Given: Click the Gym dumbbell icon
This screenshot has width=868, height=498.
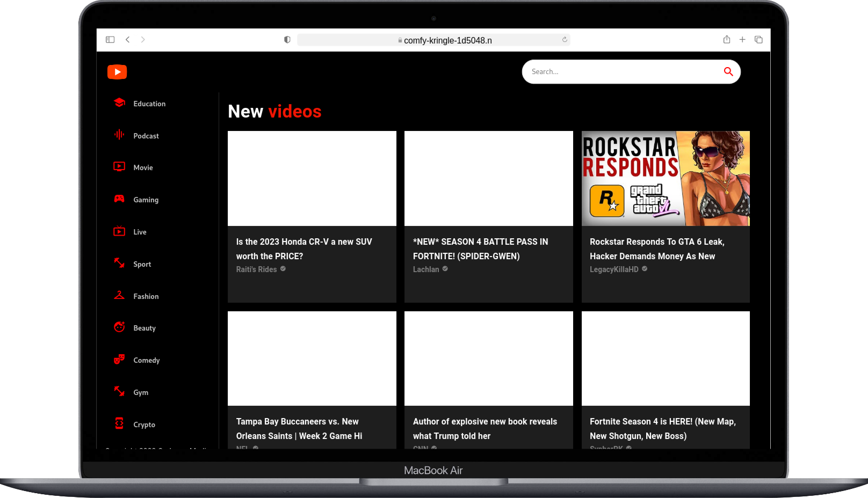Looking at the screenshot, I should coord(119,391).
